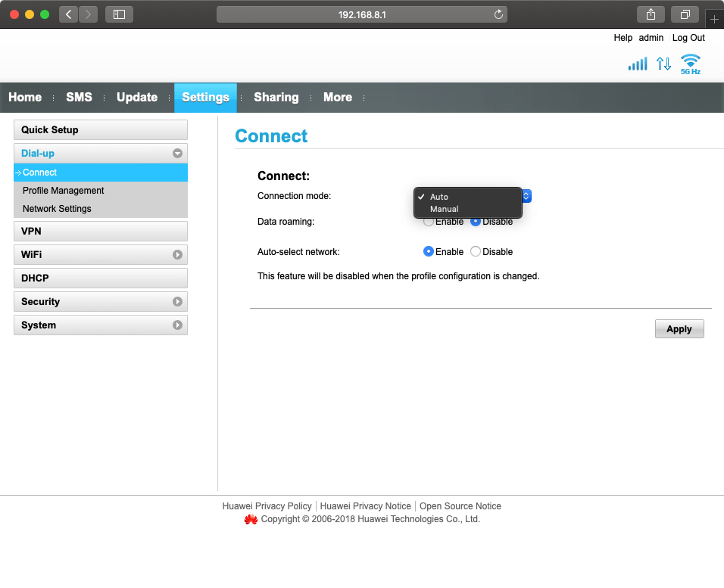
Task: Toggle Safari's sidebar button
Action: [x=119, y=14]
